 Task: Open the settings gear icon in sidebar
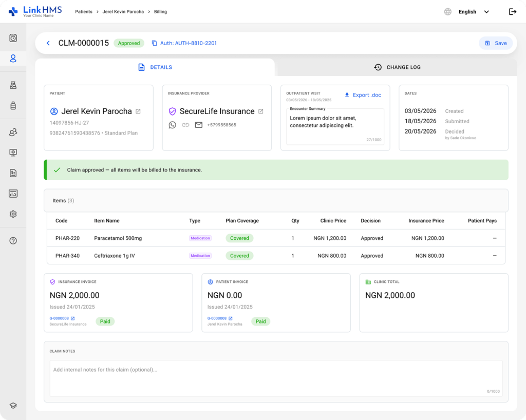pyautogui.click(x=13, y=214)
